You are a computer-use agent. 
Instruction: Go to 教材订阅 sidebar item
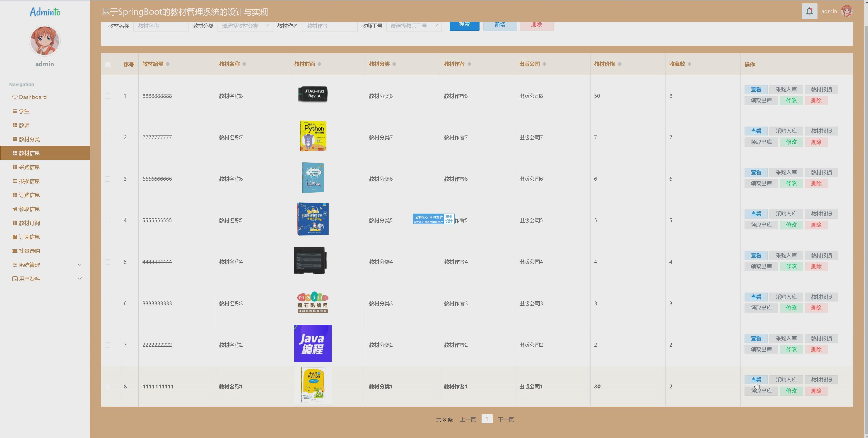click(x=29, y=223)
